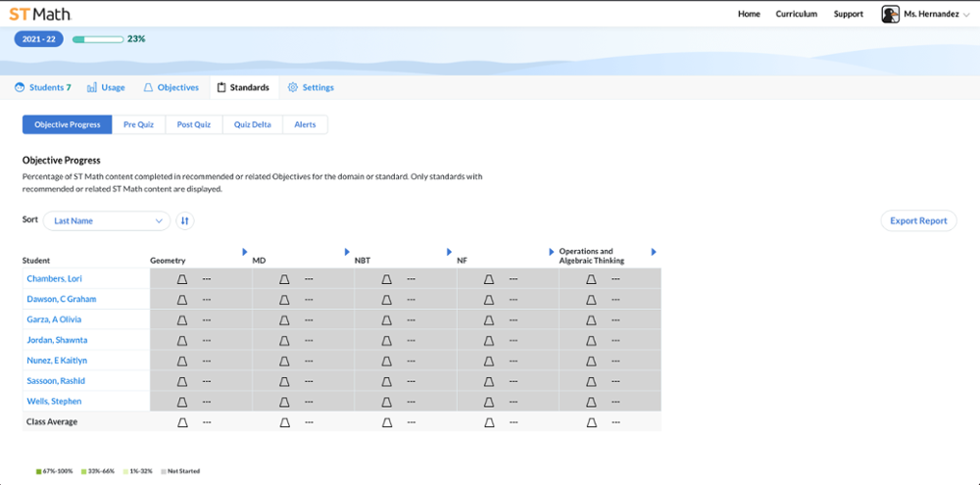Click Shawnta Jordan's Operations progress icon
980x485 pixels.
[x=591, y=341]
